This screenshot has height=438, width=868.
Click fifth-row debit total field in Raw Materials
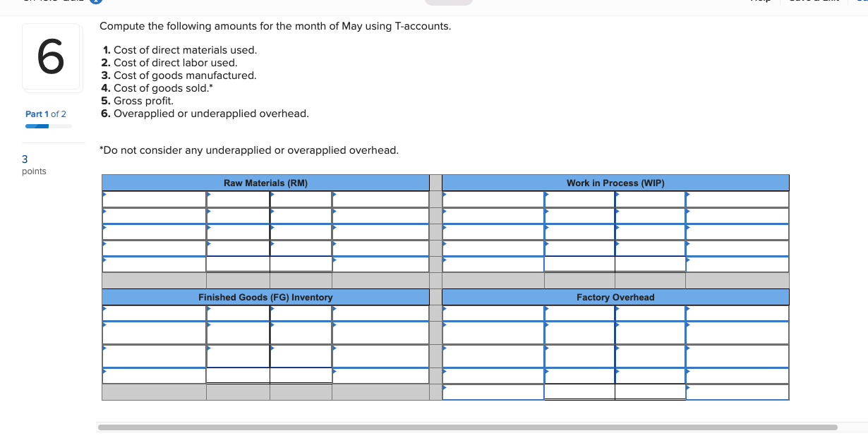click(x=238, y=264)
